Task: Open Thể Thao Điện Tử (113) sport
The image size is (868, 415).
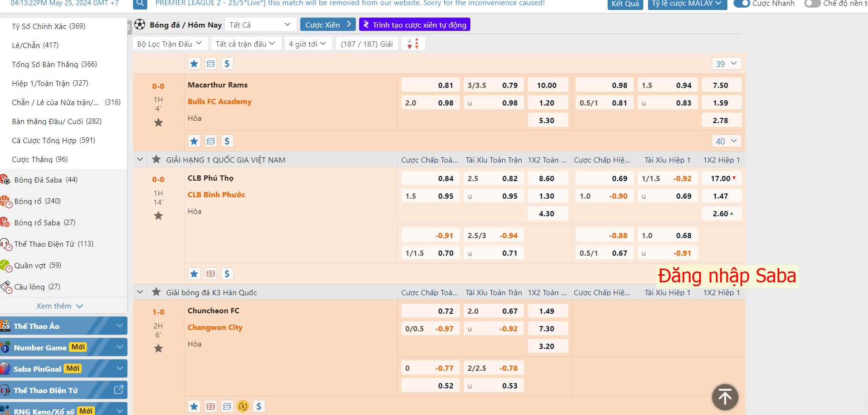Action: (53, 244)
